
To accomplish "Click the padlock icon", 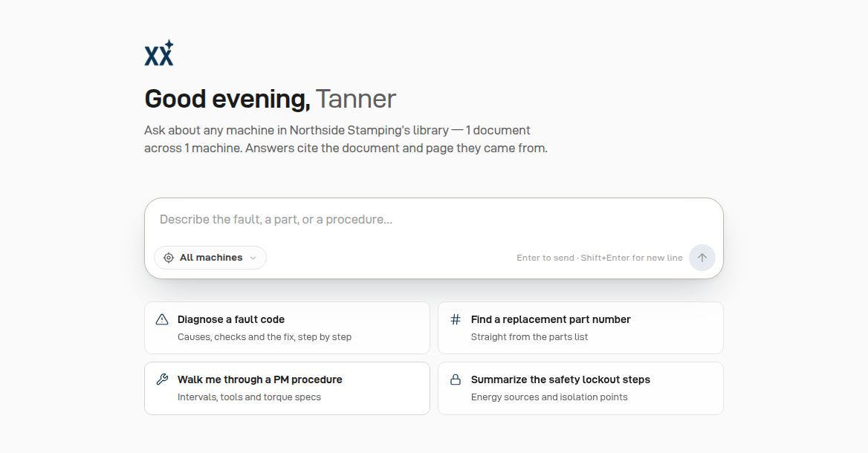I will 455,379.
